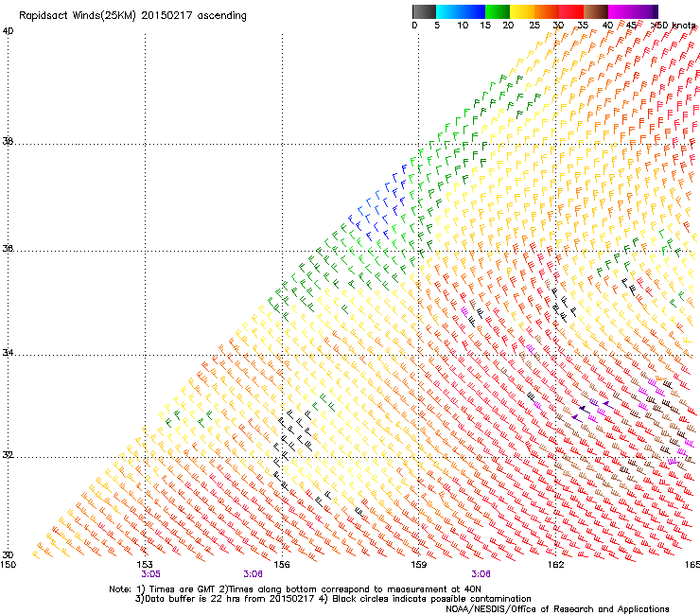Click the plot title 'Rapidsact Winds(25KM) 20150217 ascending'
The image size is (700, 615).
[132, 16]
